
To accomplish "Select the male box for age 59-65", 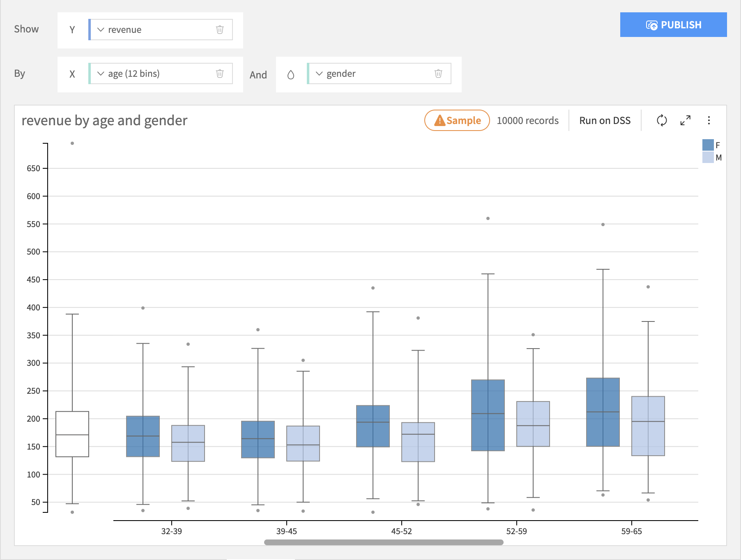I will (x=648, y=426).
